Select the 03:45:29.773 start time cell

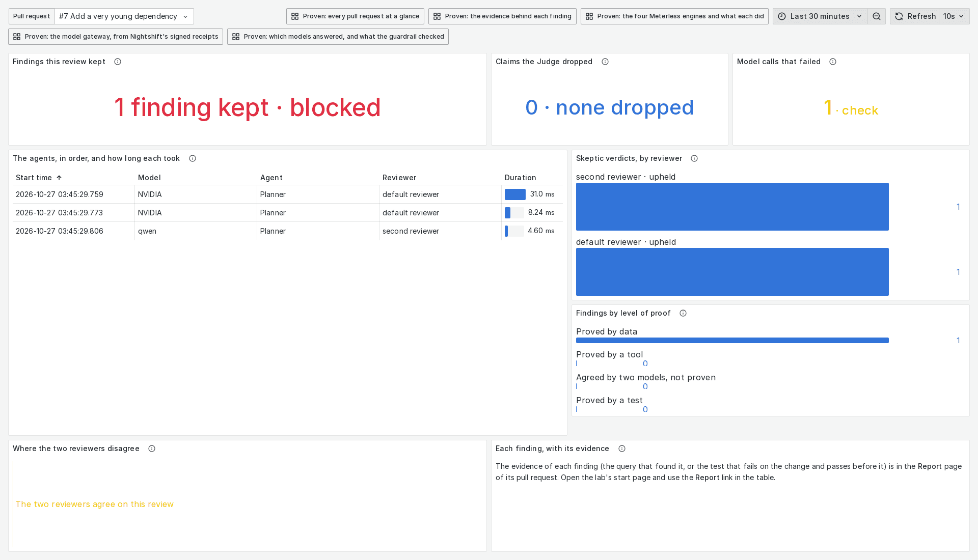[x=73, y=213]
